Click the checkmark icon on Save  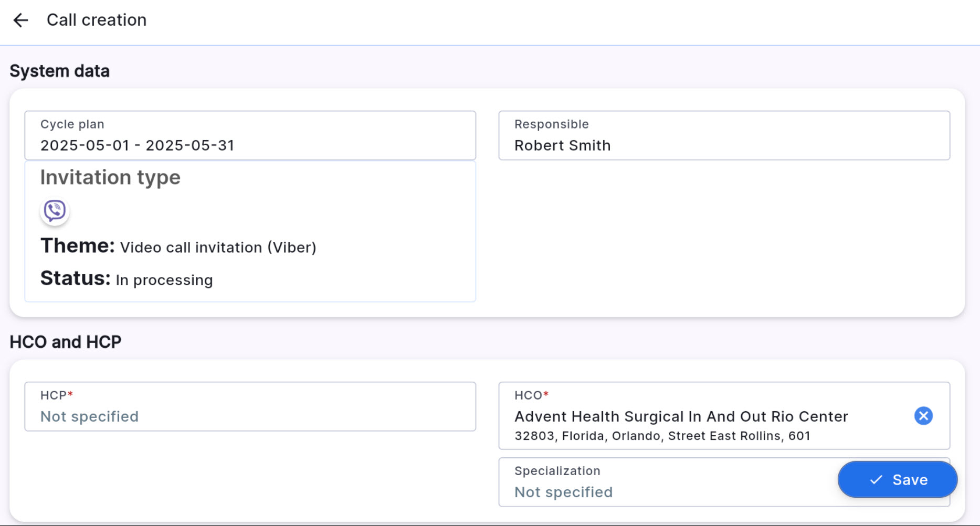[x=876, y=480]
